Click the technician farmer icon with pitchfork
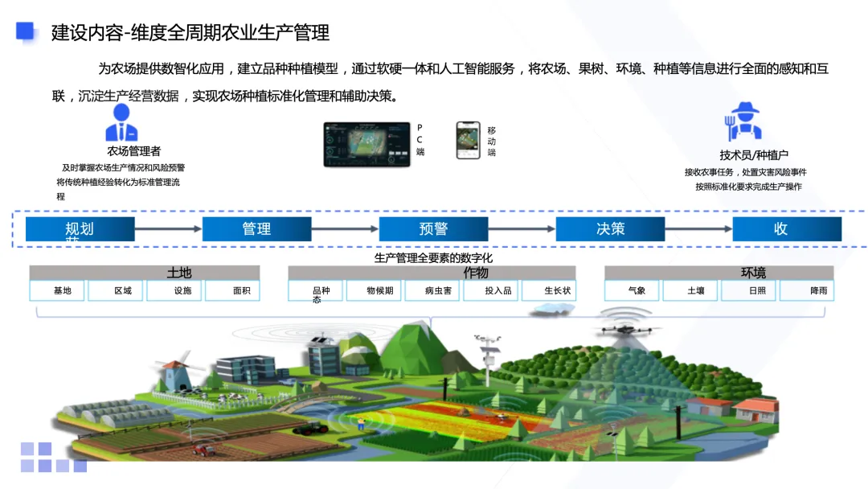The width and height of the screenshot is (868, 489). click(x=743, y=121)
